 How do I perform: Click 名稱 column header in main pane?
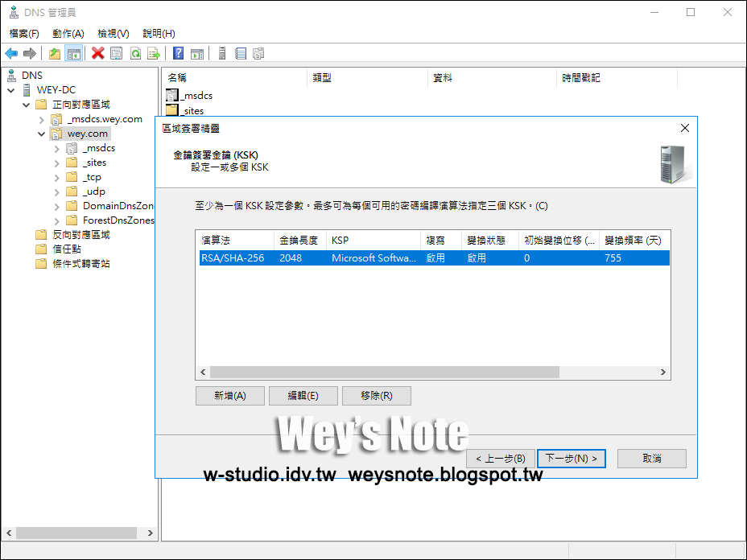(235, 77)
